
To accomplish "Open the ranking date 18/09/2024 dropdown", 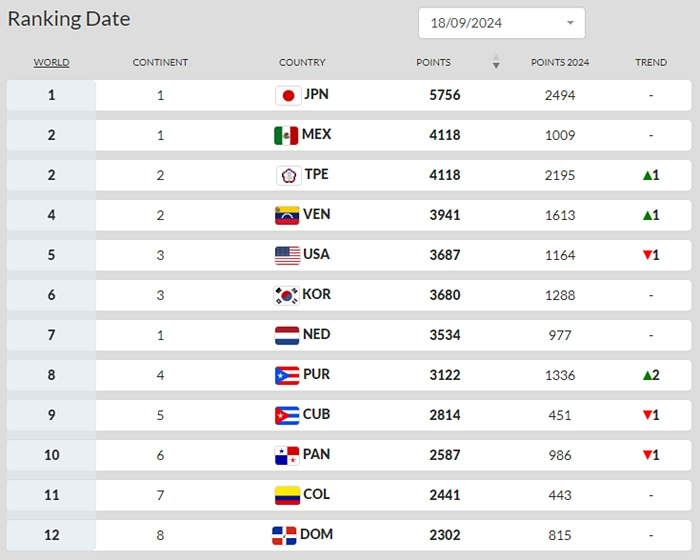I will point(502,23).
